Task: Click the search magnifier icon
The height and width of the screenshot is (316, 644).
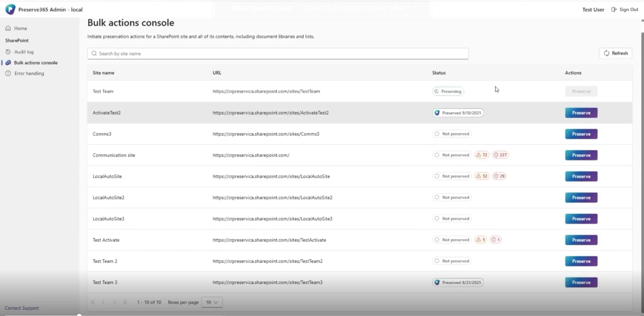Action: coord(94,54)
